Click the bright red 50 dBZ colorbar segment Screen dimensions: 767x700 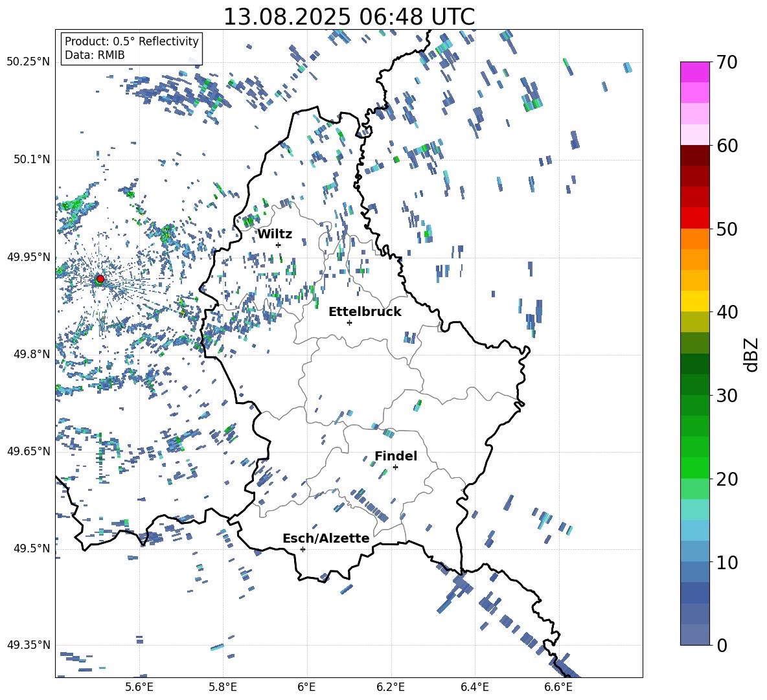(694, 218)
